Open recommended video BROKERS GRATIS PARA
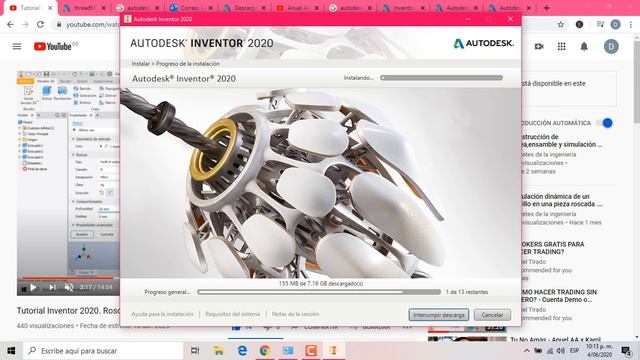This screenshot has height=360, width=640. pyautogui.click(x=553, y=248)
